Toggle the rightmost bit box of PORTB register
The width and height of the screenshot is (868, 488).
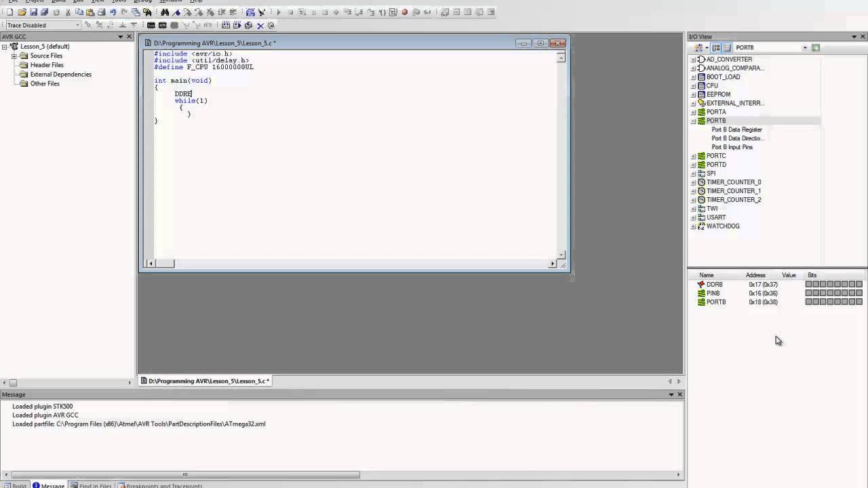click(x=859, y=302)
